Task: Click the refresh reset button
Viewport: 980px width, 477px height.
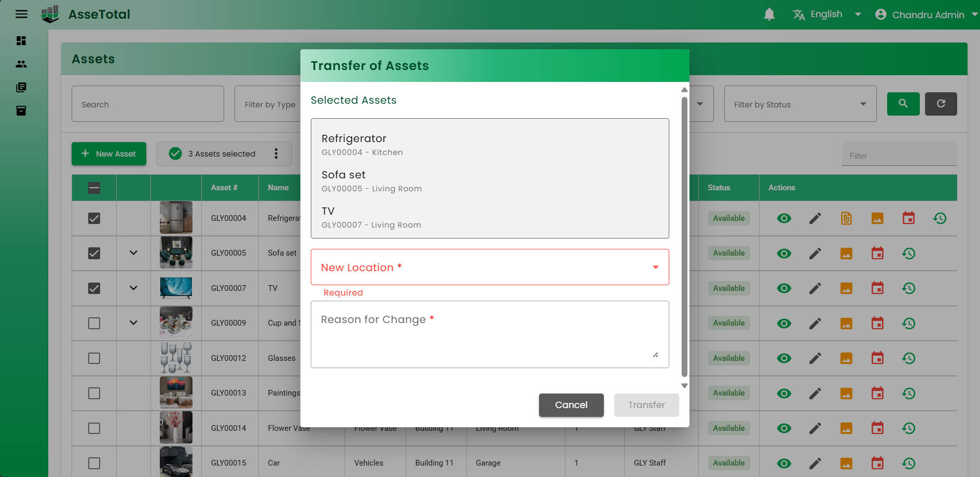Action: (941, 104)
